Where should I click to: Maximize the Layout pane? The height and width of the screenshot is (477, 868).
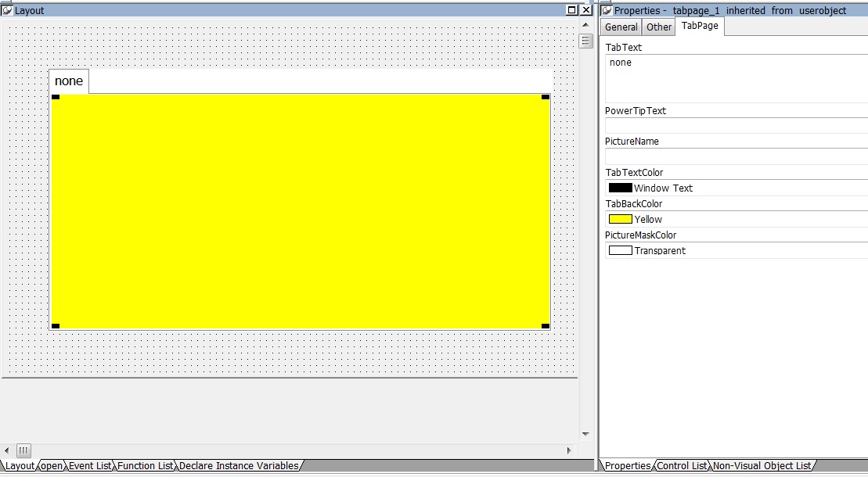[x=572, y=10]
